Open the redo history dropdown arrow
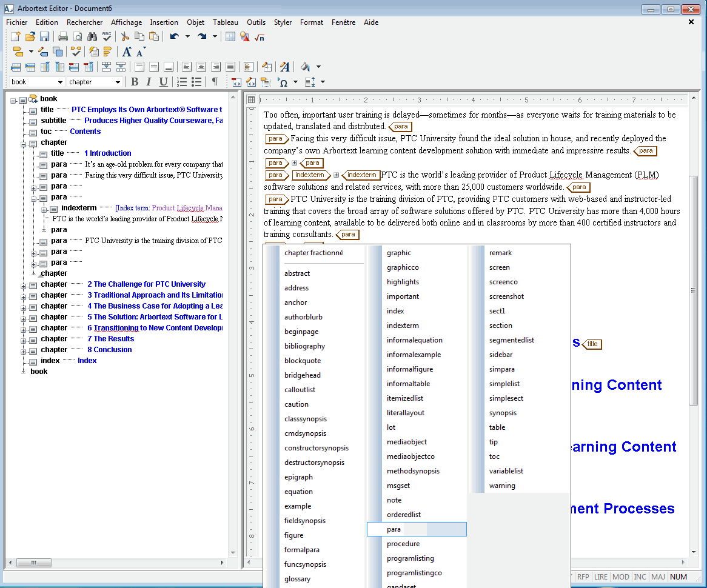Image resolution: width=707 pixels, height=588 pixels. point(215,37)
